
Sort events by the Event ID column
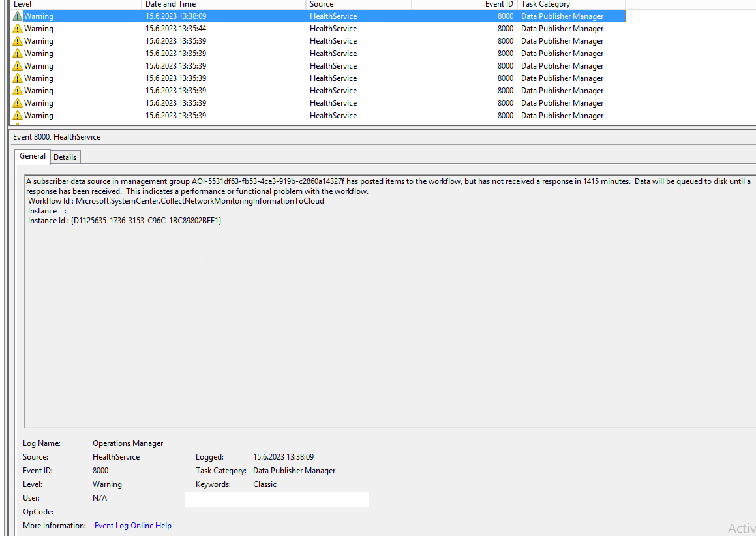coord(463,4)
